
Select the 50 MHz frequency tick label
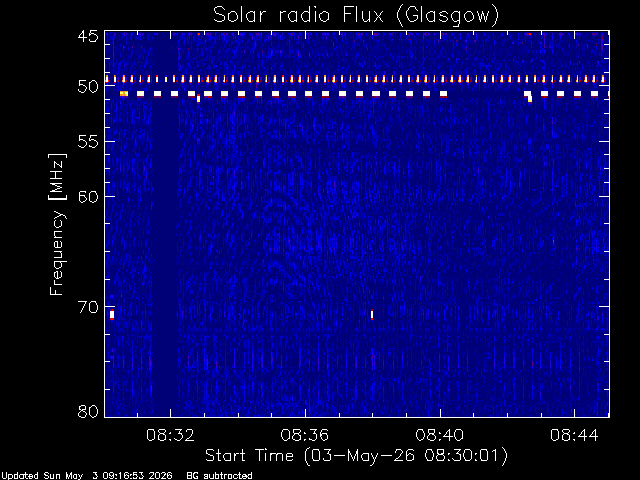pos(88,87)
